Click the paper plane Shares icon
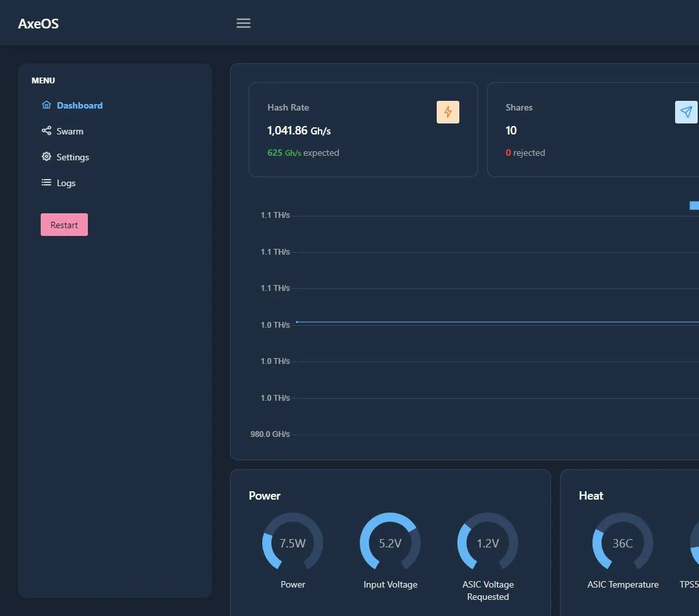699x616 pixels. point(686,112)
